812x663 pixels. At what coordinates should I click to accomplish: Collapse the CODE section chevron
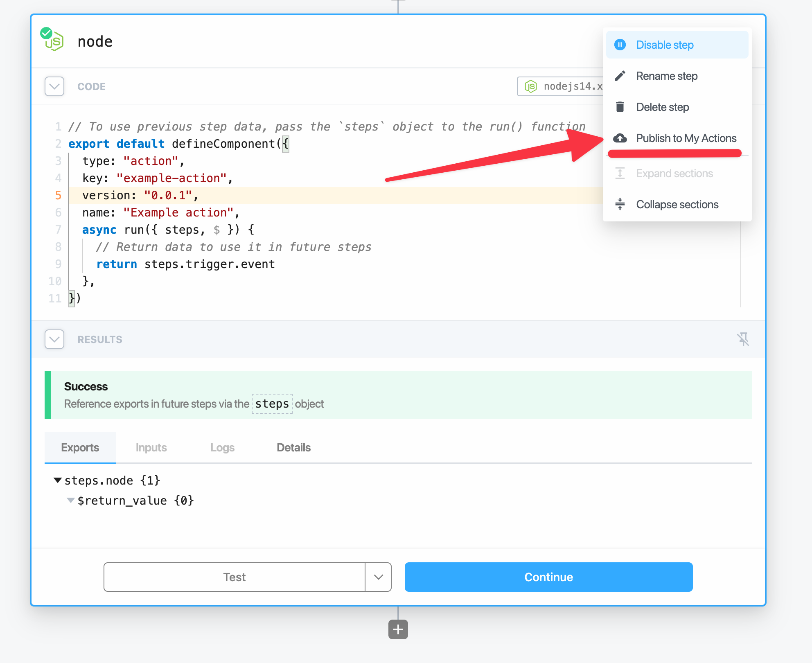click(x=54, y=86)
